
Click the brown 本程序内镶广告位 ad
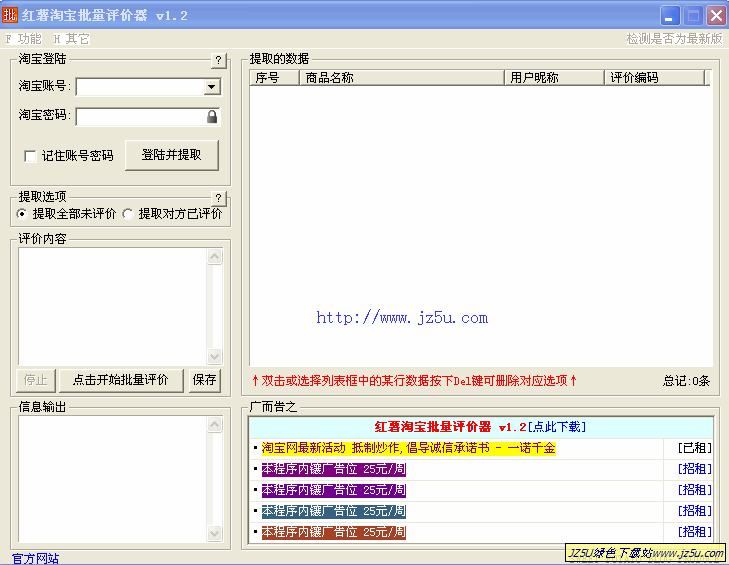(334, 532)
